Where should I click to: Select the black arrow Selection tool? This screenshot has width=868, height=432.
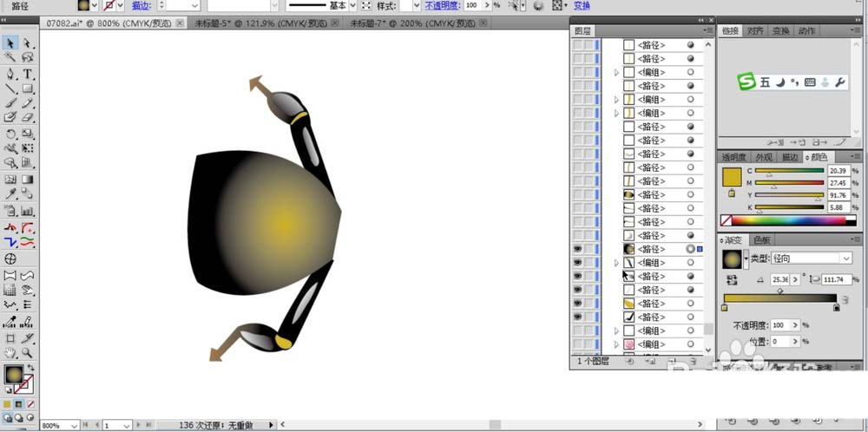pos(10,43)
